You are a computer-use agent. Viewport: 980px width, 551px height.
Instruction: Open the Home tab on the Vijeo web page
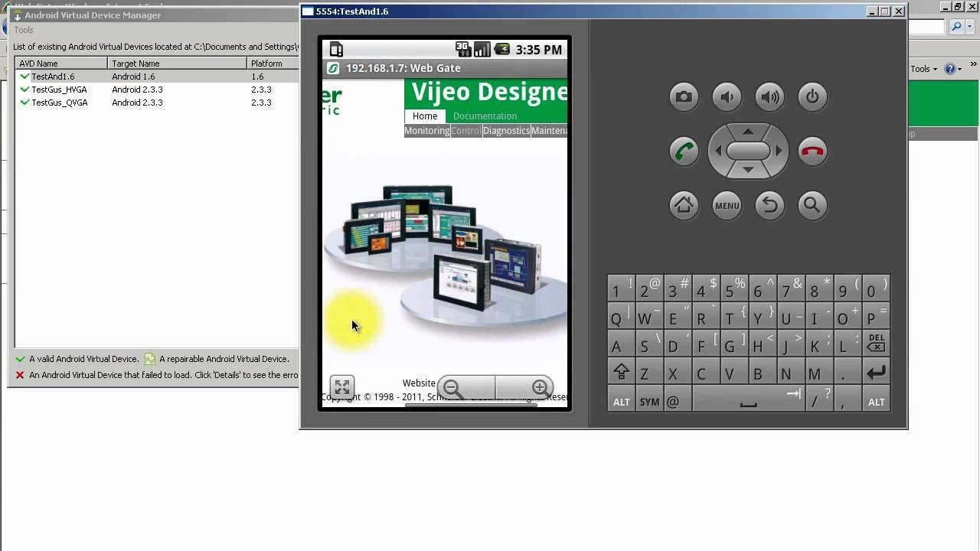425,116
